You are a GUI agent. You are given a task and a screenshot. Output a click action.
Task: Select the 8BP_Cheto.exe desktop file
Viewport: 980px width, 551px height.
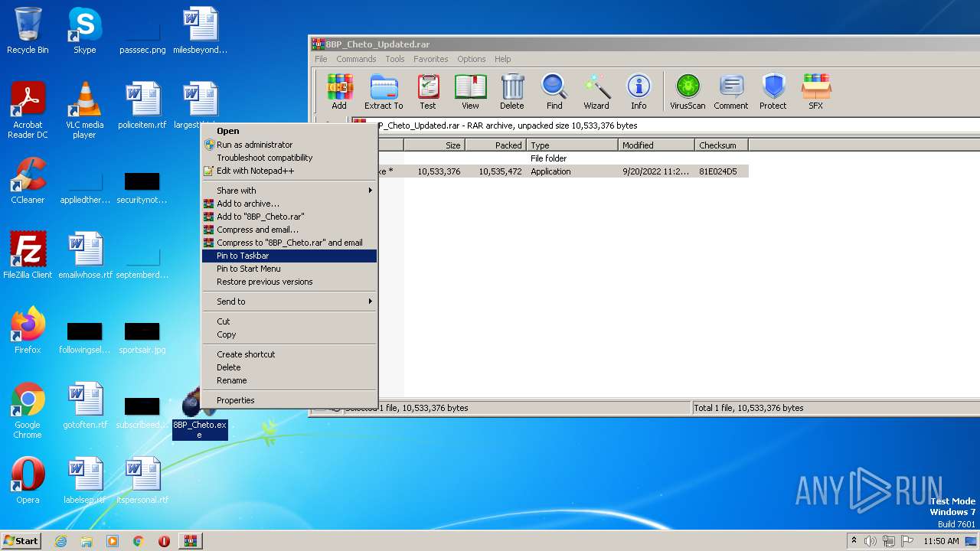[x=199, y=414]
